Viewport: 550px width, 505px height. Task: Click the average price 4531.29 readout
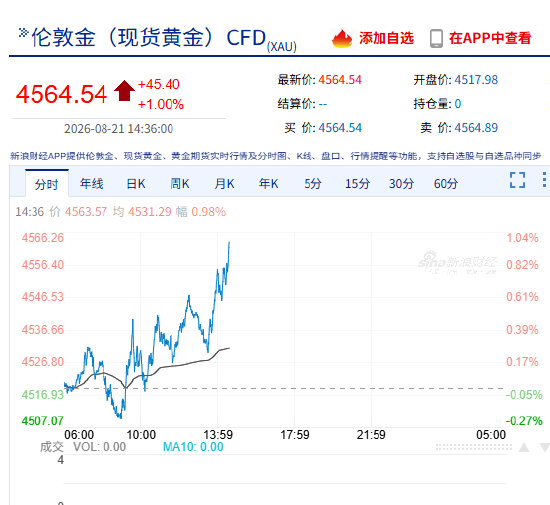click(150, 212)
